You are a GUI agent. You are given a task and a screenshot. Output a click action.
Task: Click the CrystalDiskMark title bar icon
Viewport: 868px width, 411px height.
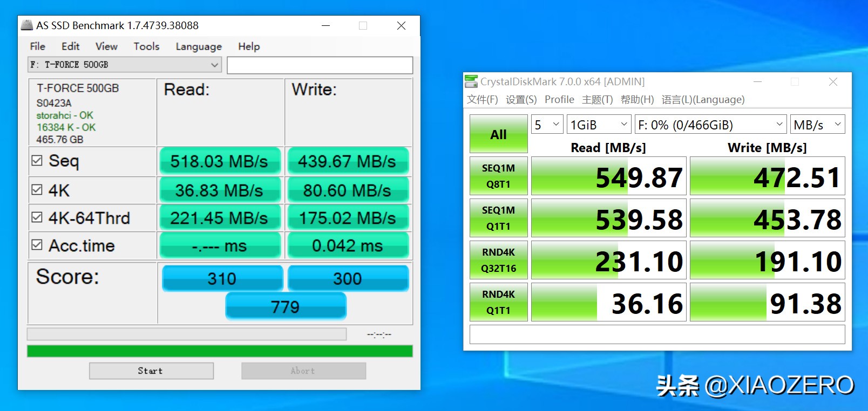click(471, 81)
